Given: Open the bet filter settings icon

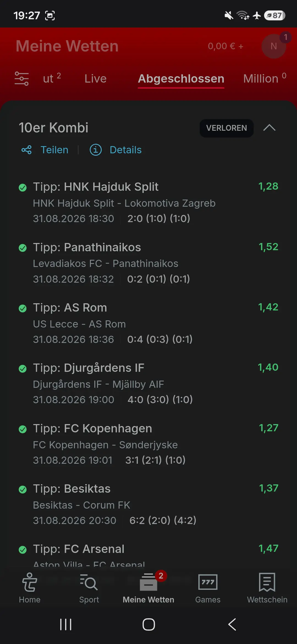Looking at the screenshot, I should click(x=22, y=79).
